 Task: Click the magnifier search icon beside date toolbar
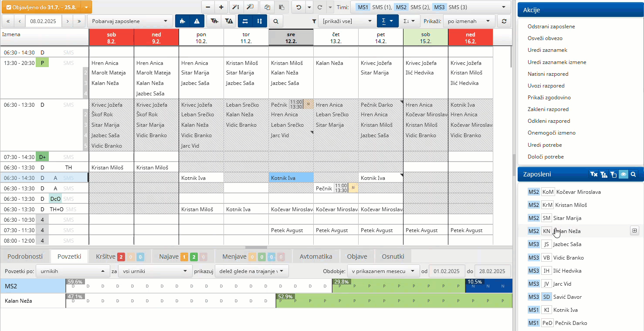pyautogui.click(x=276, y=21)
